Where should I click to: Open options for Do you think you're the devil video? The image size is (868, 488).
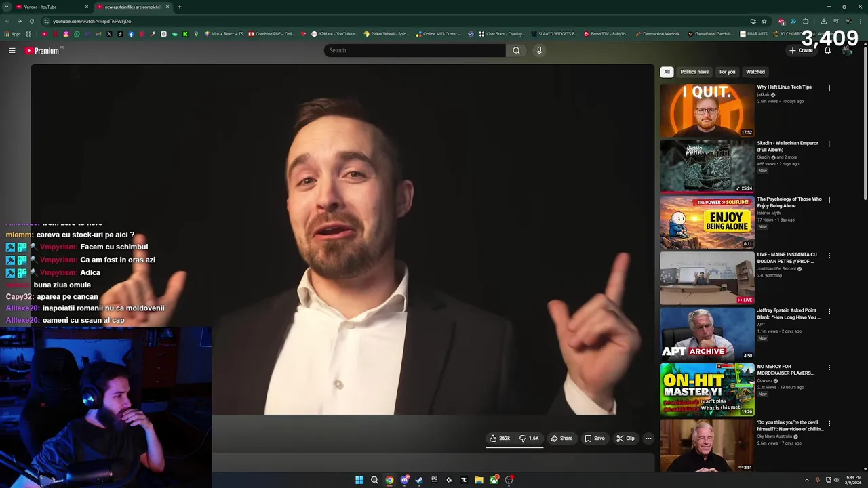click(829, 424)
